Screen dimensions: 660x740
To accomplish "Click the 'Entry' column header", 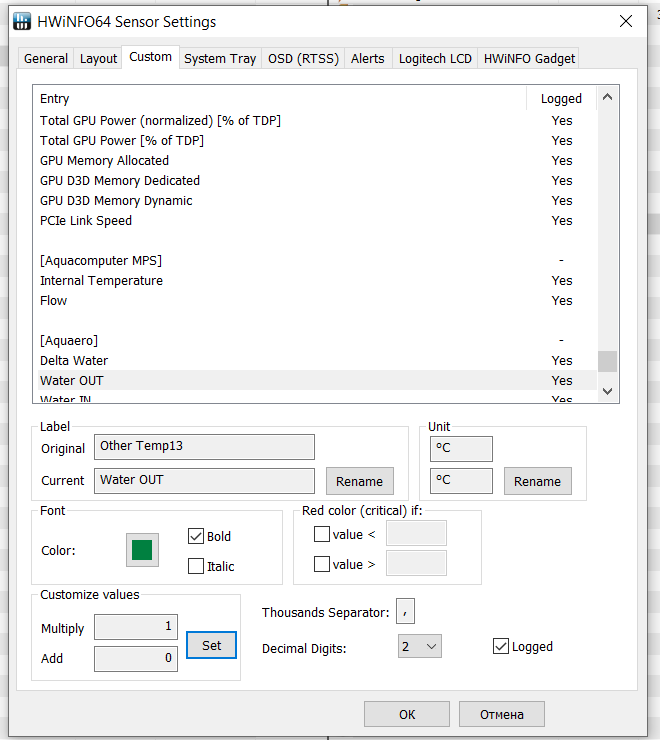I will (x=279, y=98).
